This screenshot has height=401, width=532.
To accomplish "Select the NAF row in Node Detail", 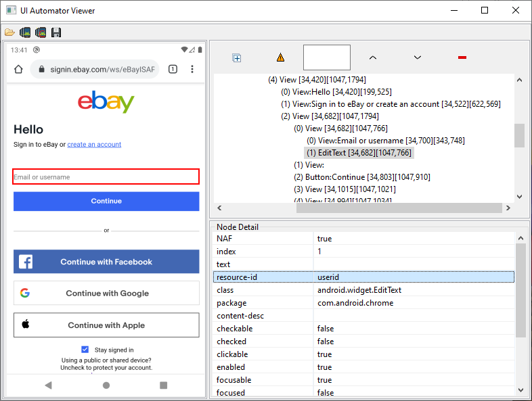I will coord(363,239).
